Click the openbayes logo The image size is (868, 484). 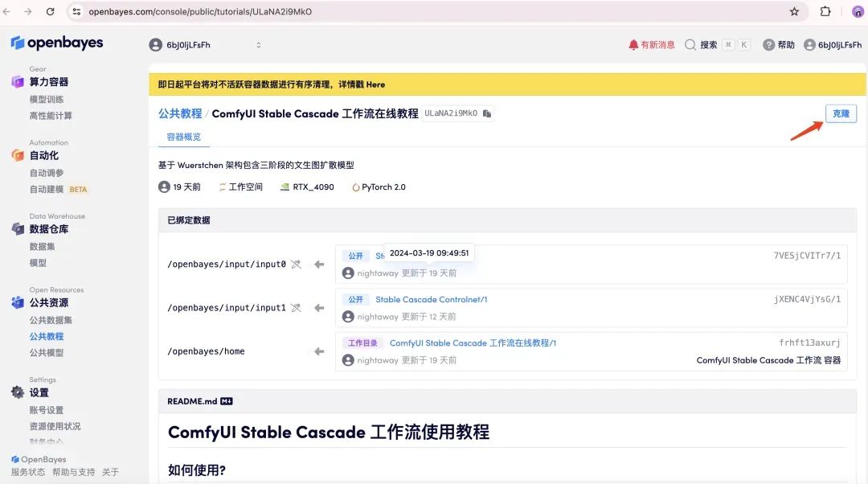56,43
